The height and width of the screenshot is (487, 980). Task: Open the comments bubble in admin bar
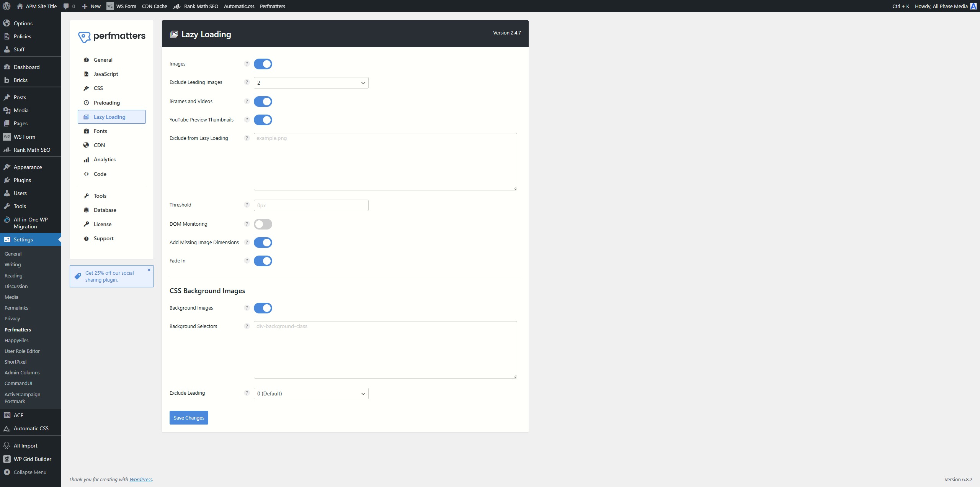click(69, 6)
